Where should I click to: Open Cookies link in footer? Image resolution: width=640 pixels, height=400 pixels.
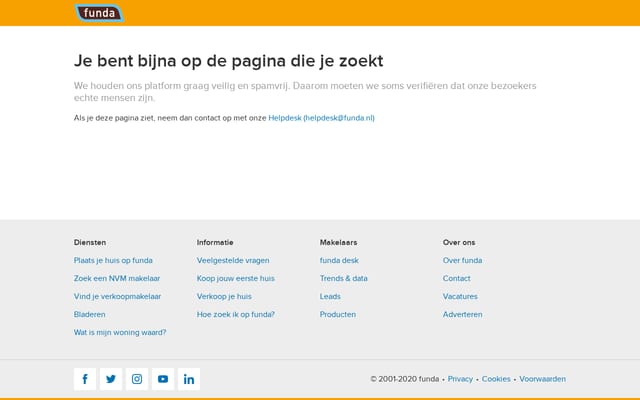496,379
